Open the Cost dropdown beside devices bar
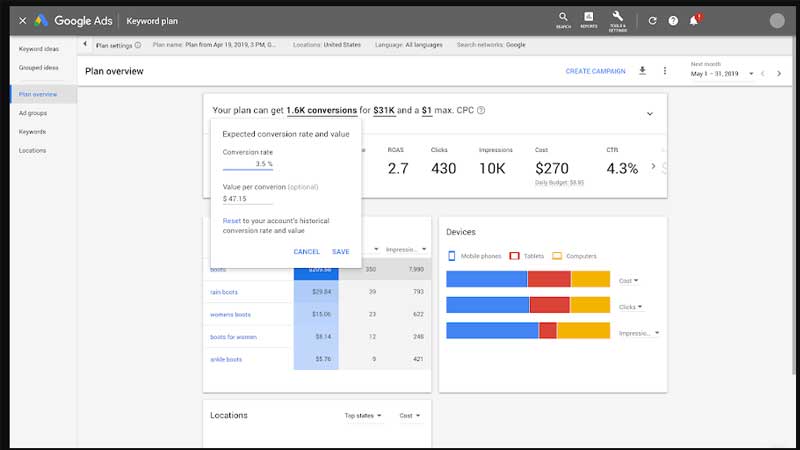 pyautogui.click(x=628, y=281)
